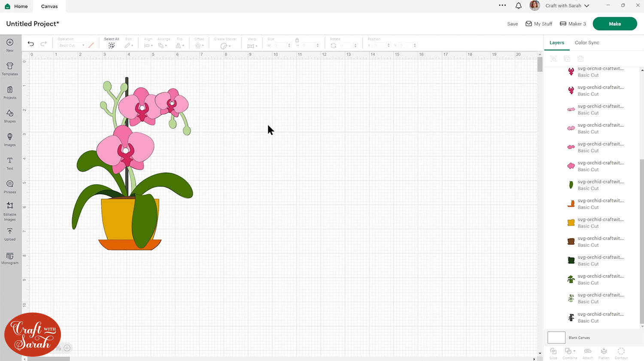The image size is (644, 361).
Task: Click the Undo arrow
Action: pos(31,44)
